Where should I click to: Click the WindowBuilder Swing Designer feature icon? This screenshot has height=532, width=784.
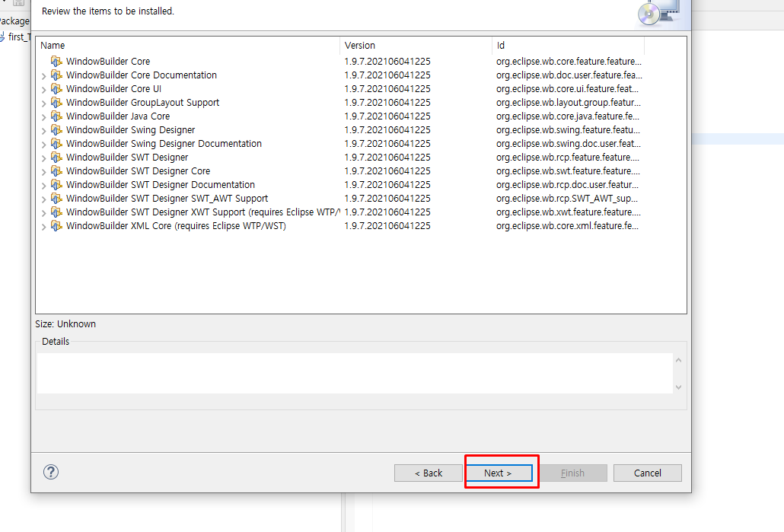(x=56, y=130)
